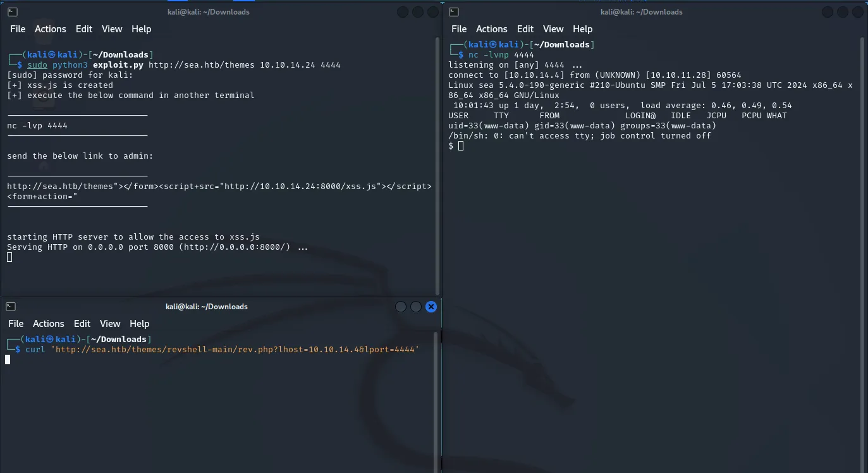Click the '(kali㉿kali)-[~/Downloads]' prompt in bottom-left terminal
The image size is (868, 473).
coord(80,340)
